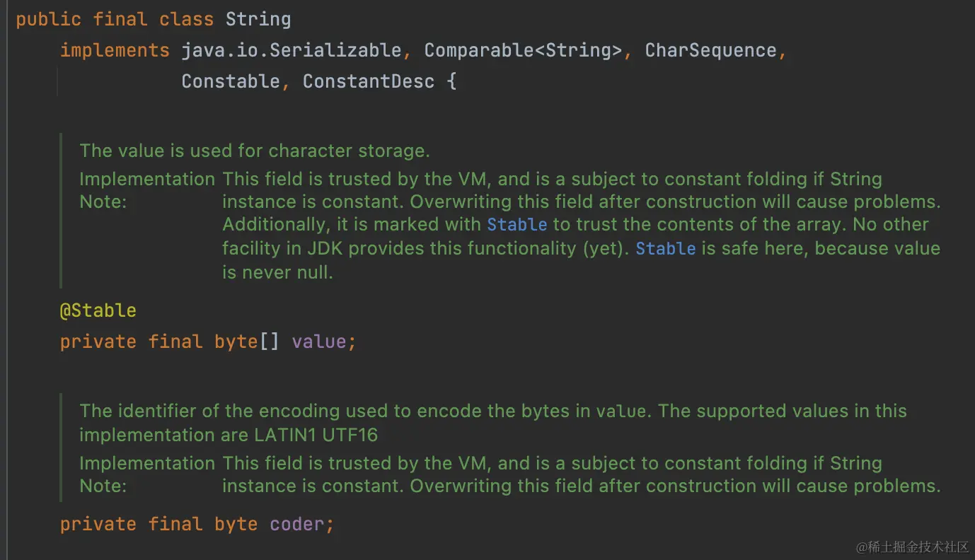
Task: Click the String class name in the declaration
Action: point(258,19)
